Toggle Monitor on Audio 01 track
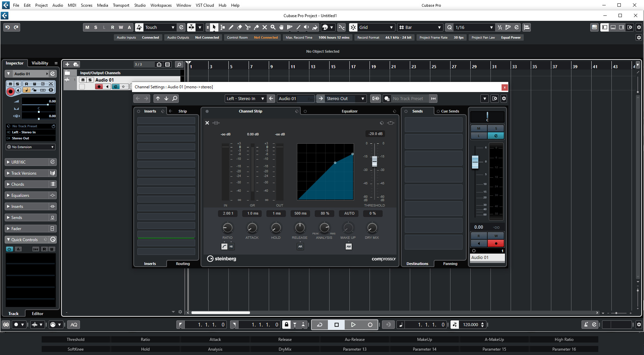 tap(107, 87)
